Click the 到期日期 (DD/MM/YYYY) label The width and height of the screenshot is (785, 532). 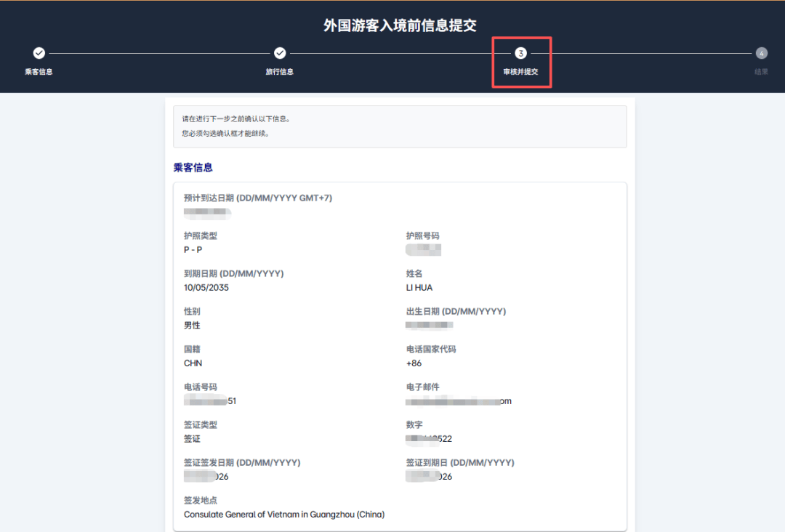234,274
